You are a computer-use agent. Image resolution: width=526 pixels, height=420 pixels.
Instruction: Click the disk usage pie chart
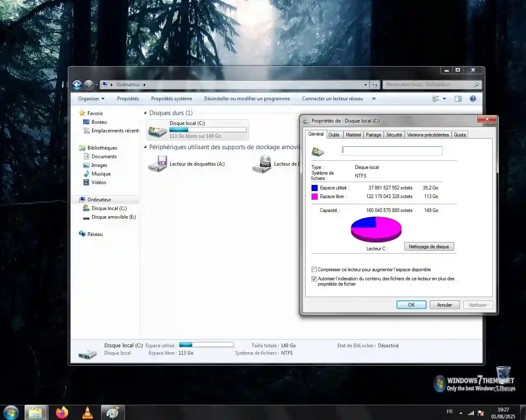(376, 229)
